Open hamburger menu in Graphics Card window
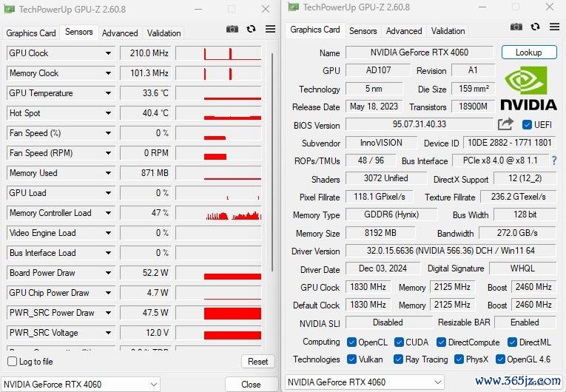This screenshot has width=566, height=392. (554, 27)
